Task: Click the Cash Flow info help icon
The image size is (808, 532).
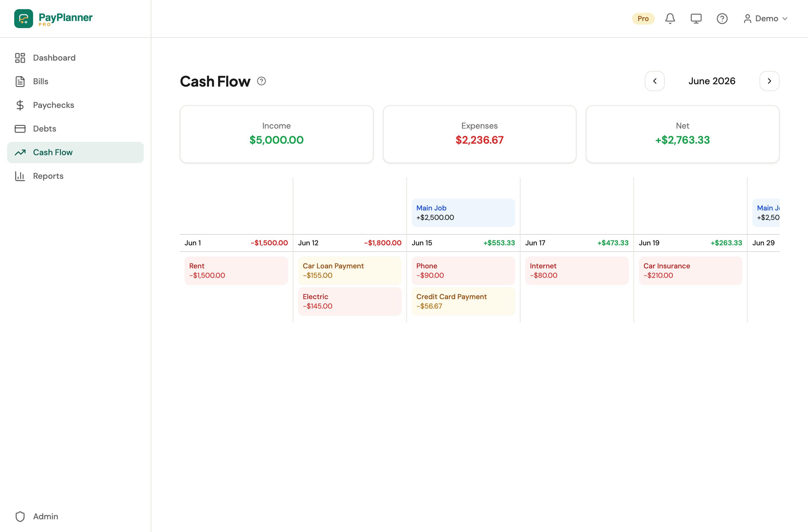Action: (x=261, y=81)
